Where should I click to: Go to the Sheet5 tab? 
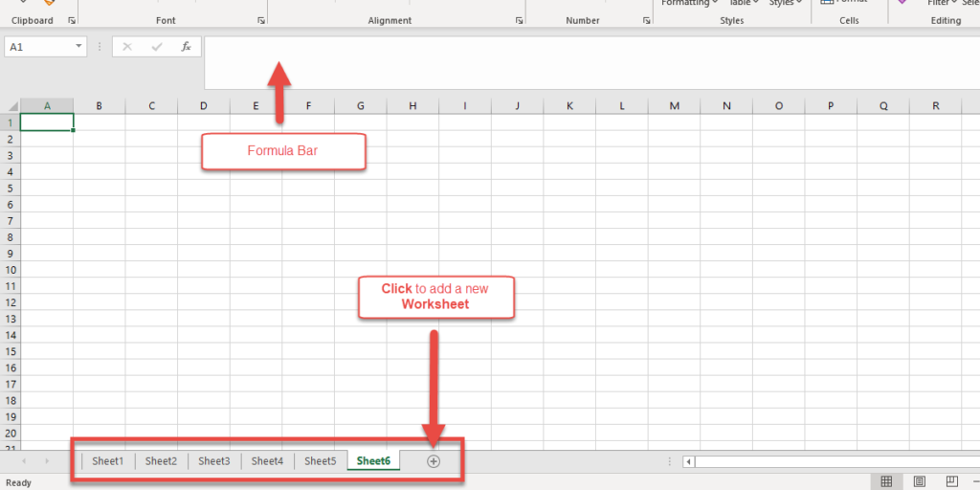(321, 461)
